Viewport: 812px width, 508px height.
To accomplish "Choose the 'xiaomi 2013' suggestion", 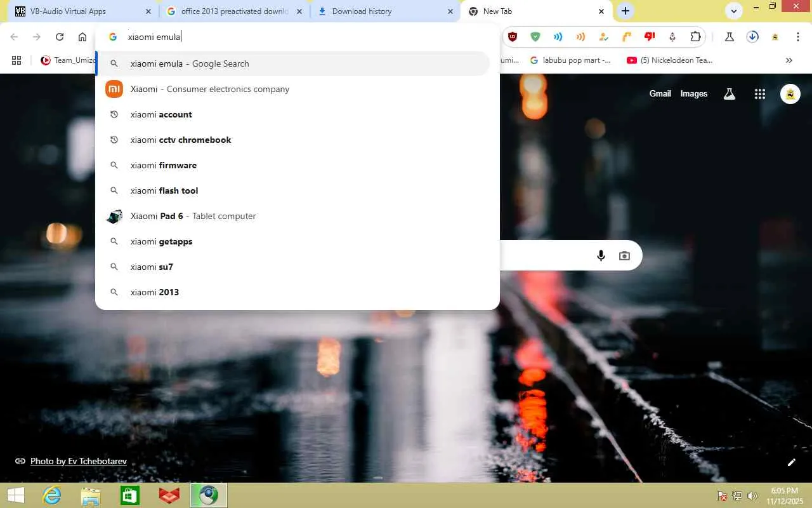I will (x=293, y=292).
